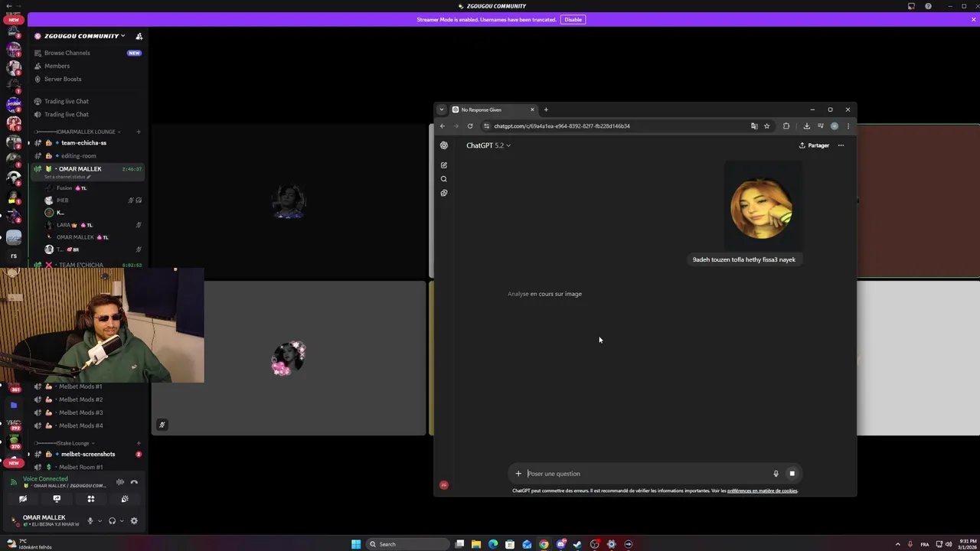This screenshot has width=980, height=551.
Task: Click the Partager share button
Action: [x=814, y=145]
